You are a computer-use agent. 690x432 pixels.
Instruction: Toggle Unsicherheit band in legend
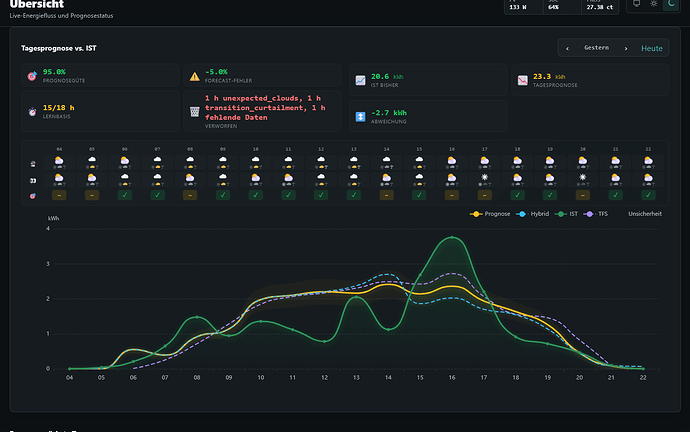(645, 214)
